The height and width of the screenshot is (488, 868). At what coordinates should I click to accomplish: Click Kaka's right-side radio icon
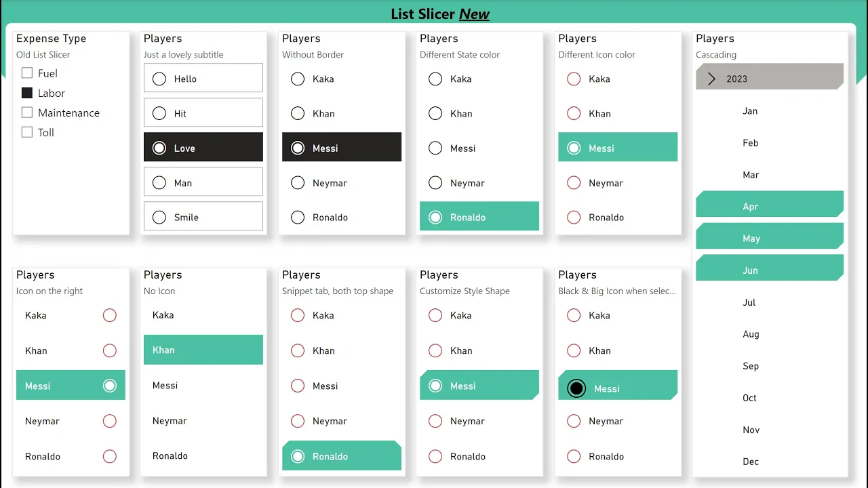coord(109,315)
